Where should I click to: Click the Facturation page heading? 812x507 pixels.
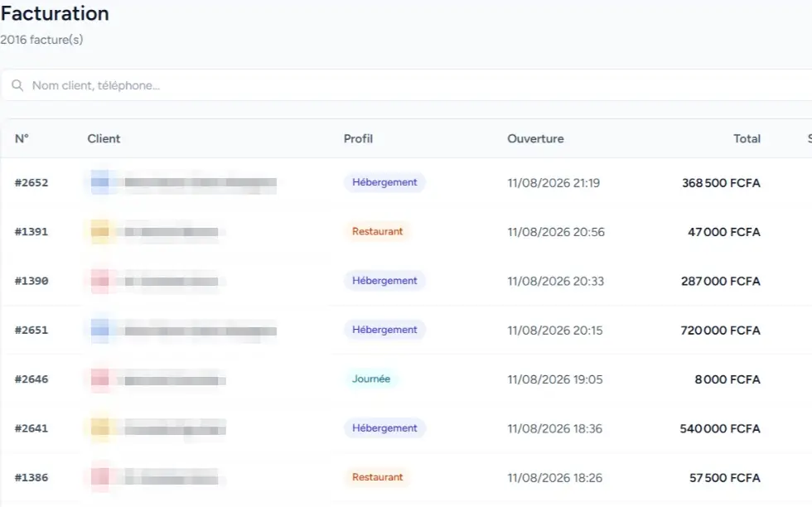click(55, 13)
